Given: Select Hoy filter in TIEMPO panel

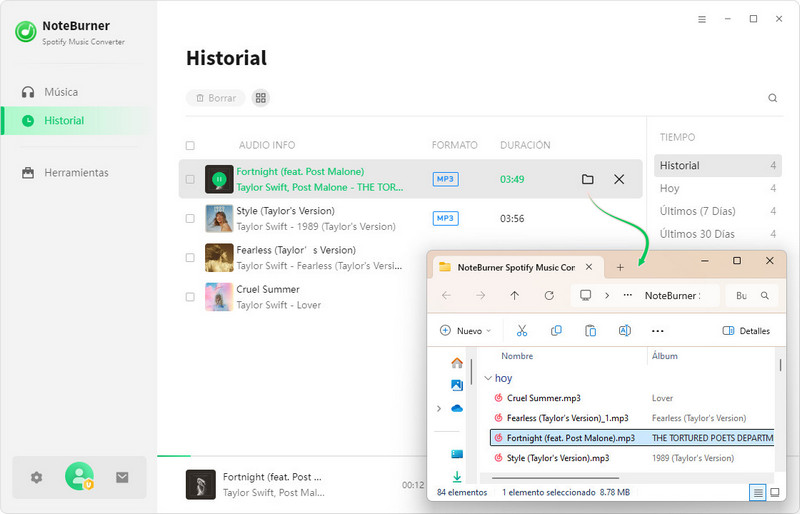Looking at the screenshot, I should point(717,188).
